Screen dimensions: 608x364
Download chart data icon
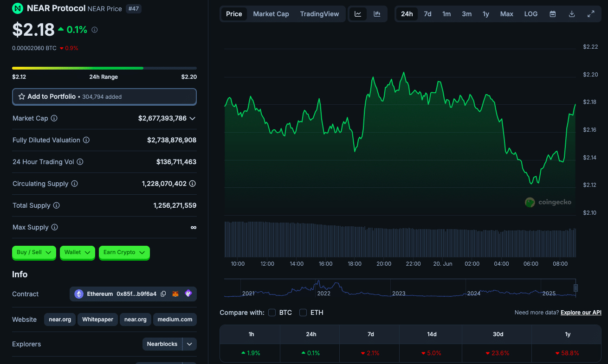point(572,14)
